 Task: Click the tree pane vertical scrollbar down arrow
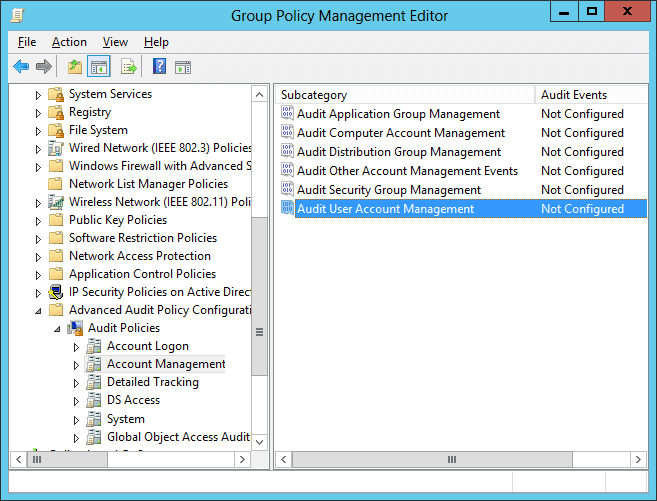coord(259,442)
